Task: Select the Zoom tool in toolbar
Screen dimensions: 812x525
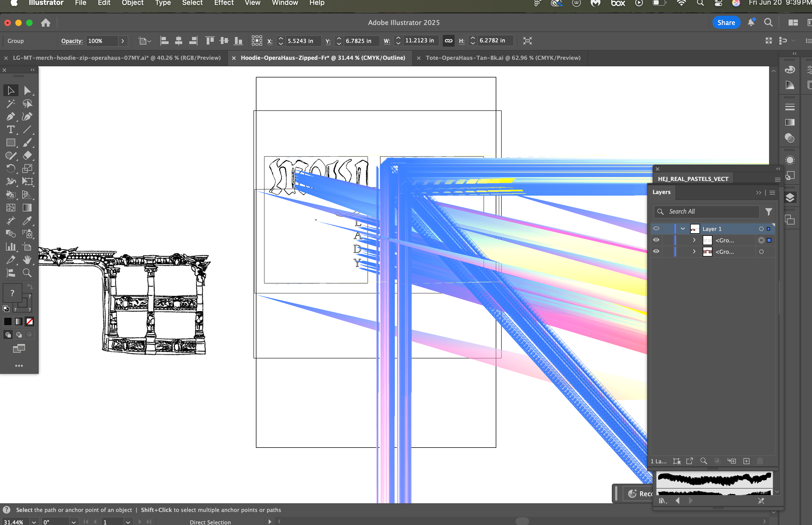Action: [x=27, y=273]
